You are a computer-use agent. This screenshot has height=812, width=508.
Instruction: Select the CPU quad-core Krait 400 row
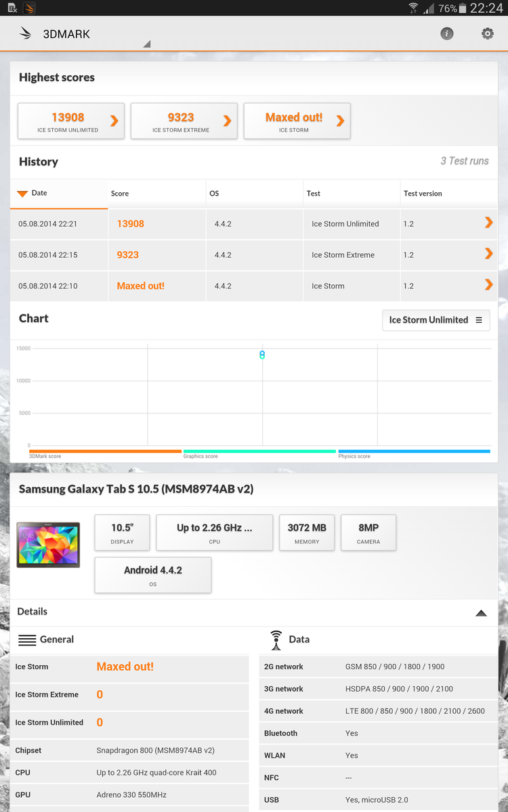pos(129,773)
